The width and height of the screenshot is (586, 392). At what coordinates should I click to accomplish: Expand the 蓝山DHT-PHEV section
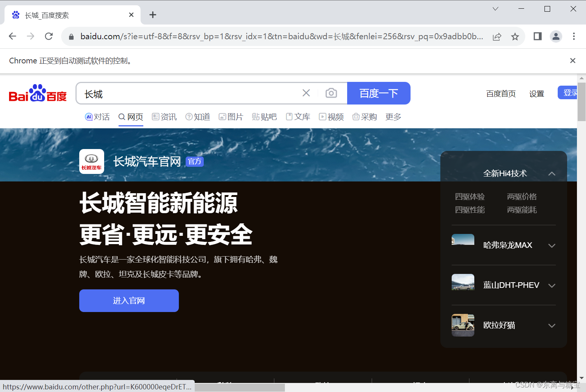pyautogui.click(x=552, y=286)
